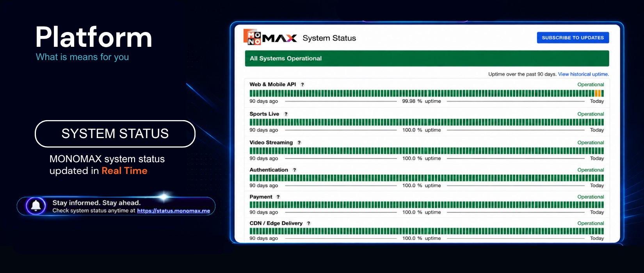Click the SYSTEM STATUS pill button
This screenshot has height=273, width=644.
tap(115, 134)
